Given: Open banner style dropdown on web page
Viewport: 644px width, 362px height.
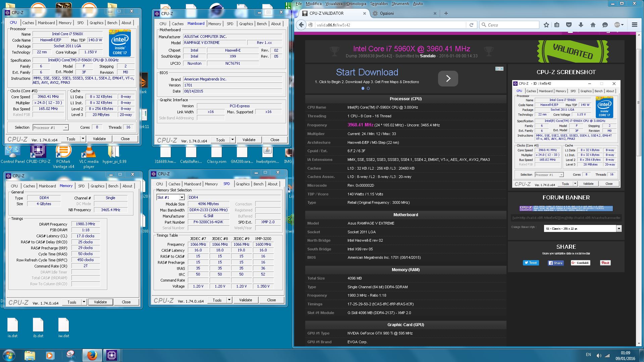Looking at the screenshot, I should (583, 228).
